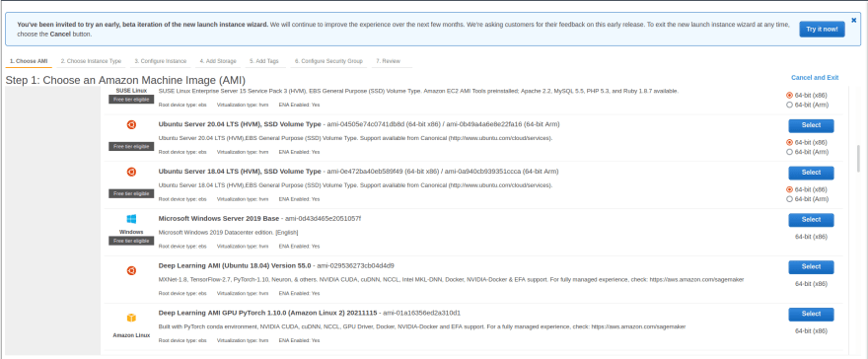Click the Ubuntu Server 20.04 LTS title
Image resolution: width=868 pixels, height=359 pixels.
[x=240, y=124]
